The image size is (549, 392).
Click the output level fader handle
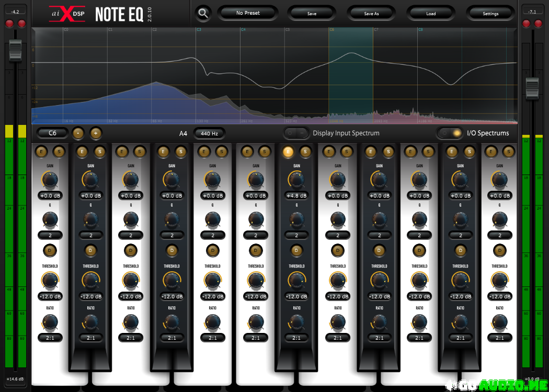click(532, 87)
